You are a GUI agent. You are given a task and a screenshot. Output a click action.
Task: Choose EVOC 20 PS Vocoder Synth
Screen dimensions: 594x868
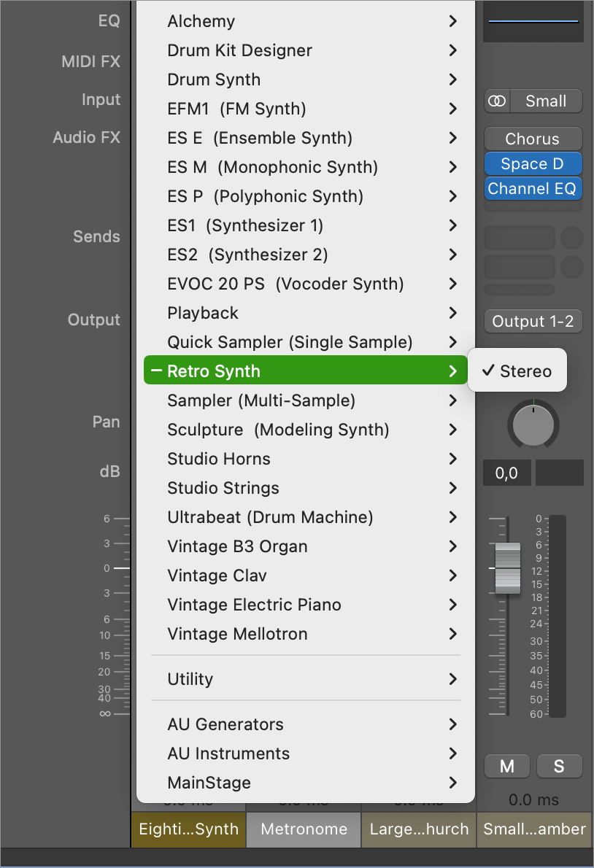(x=306, y=284)
